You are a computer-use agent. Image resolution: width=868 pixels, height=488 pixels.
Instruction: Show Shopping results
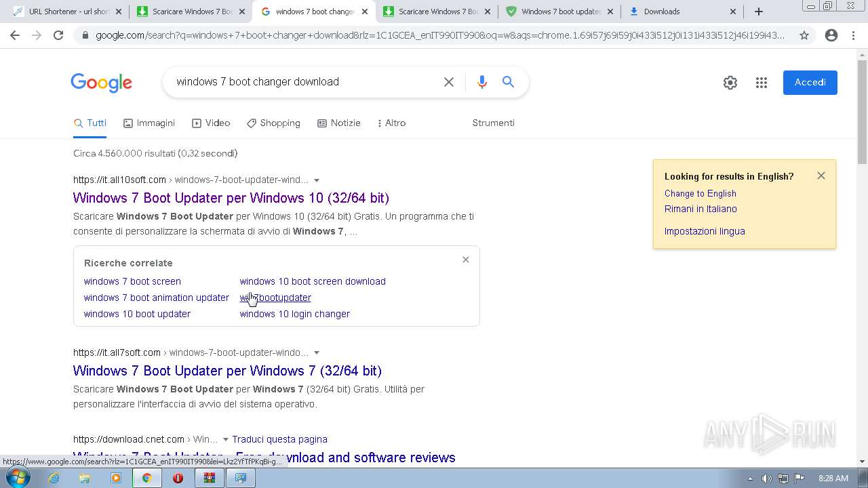coord(273,123)
